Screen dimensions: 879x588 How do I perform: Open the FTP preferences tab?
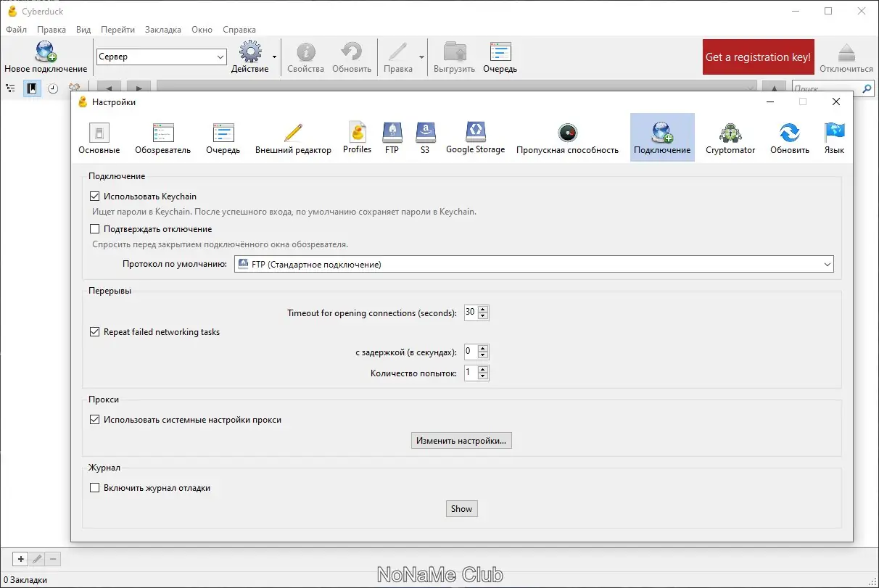[x=392, y=138]
